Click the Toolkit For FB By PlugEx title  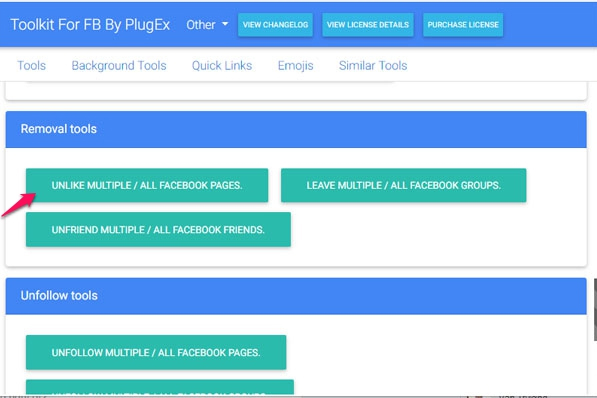tap(90, 25)
